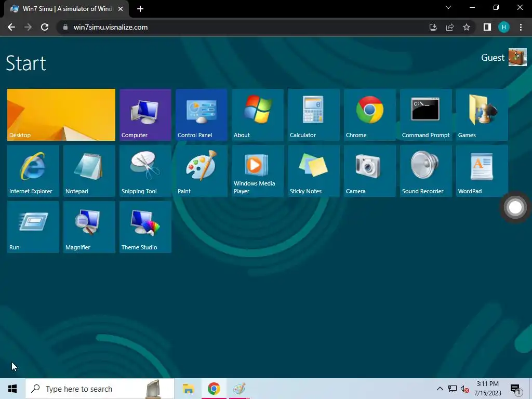Open Chrome three-dot menu
The width and height of the screenshot is (532, 399).
pos(521,27)
